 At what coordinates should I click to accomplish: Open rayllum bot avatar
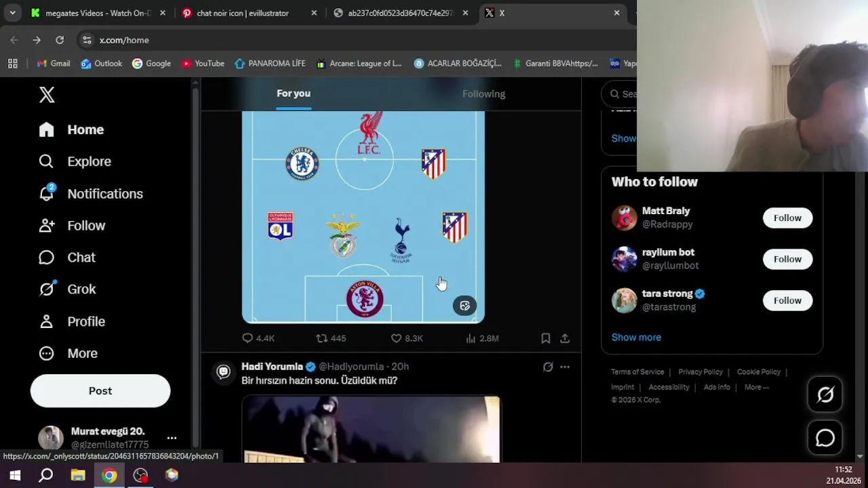coord(624,259)
